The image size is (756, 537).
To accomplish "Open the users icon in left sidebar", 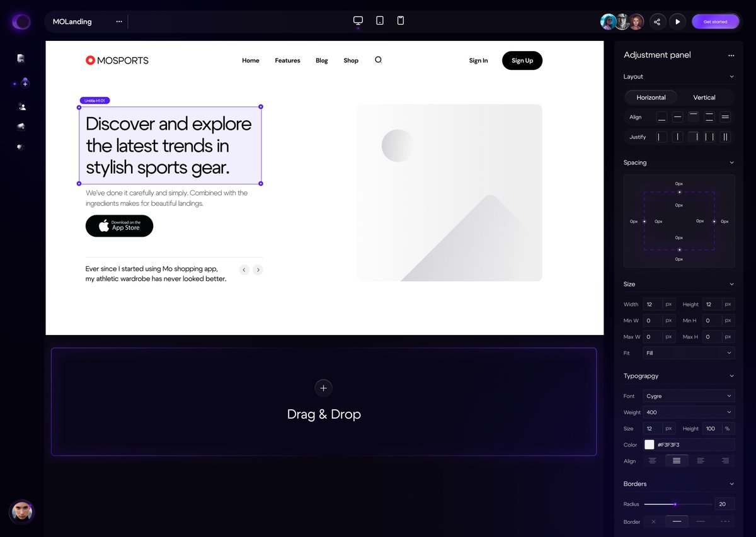I will (x=21, y=106).
